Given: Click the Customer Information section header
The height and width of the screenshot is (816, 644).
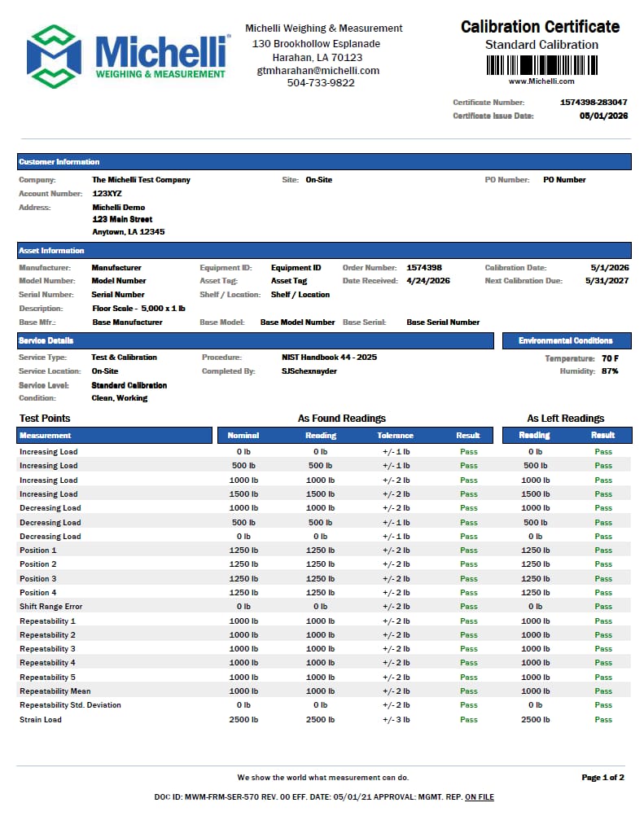Looking at the screenshot, I should [x=324, y=162].
